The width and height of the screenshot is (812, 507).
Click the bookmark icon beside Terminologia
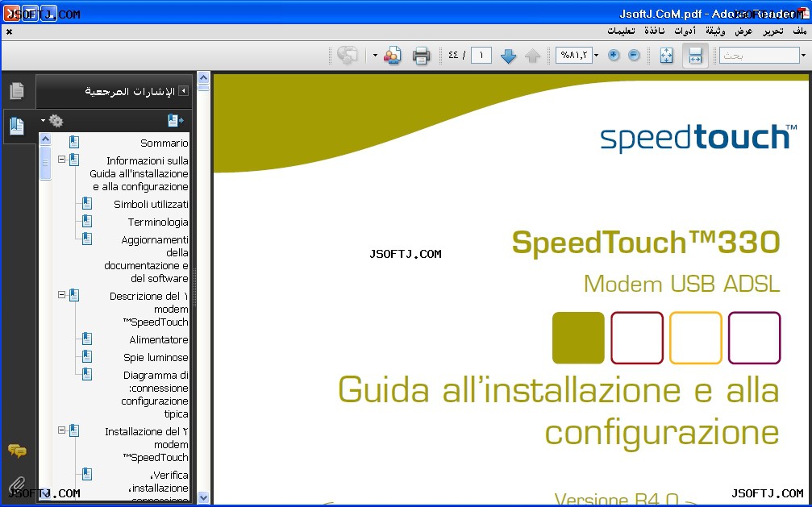click(x=87, y=221)
